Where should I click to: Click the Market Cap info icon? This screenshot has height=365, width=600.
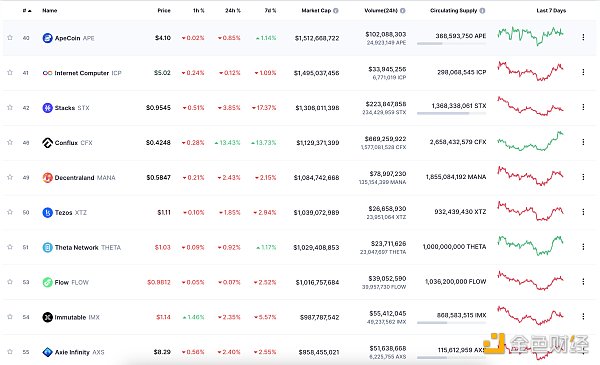tap(336, 11)
